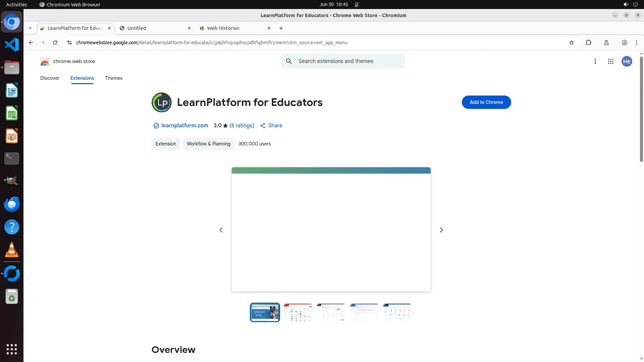Go to the Discover tab
The image size is (644, 362).
50,78
